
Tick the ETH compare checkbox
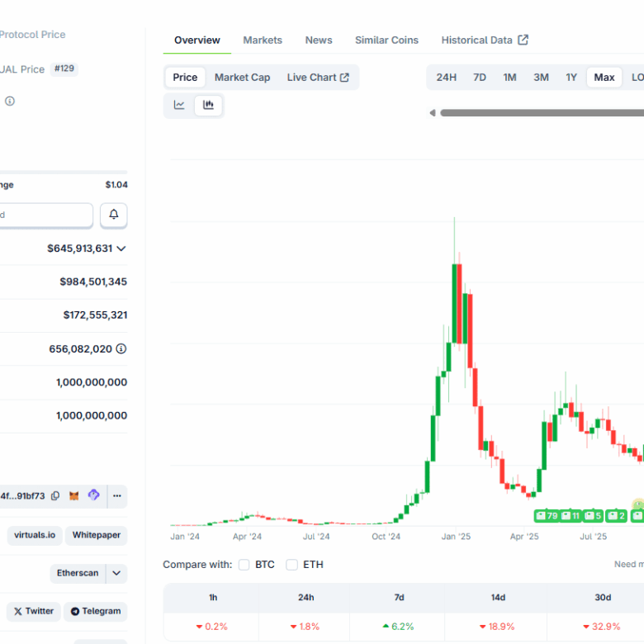(x=292, y=565)
